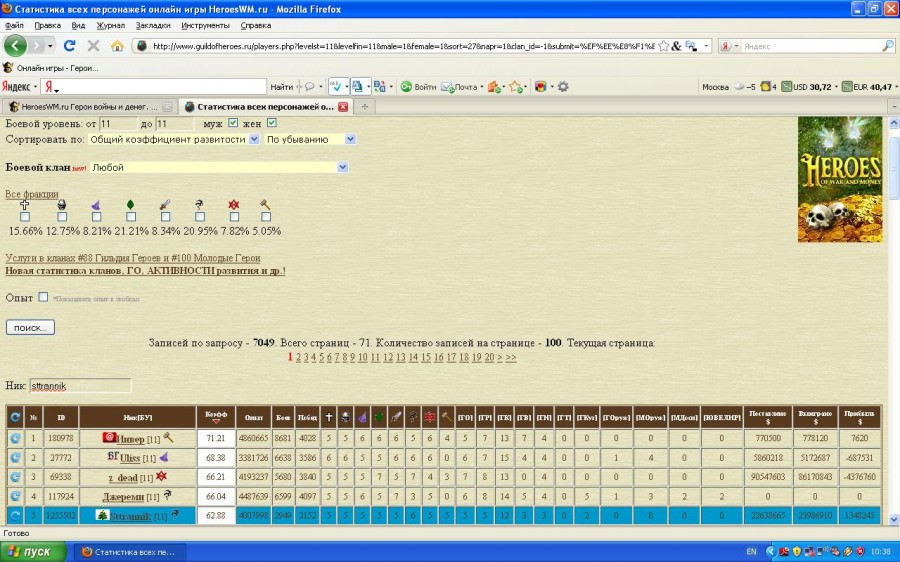Open the 'По убыванию' order dropdown
Image resolution: width=900 pixels, height=562 pixels.
310,139
